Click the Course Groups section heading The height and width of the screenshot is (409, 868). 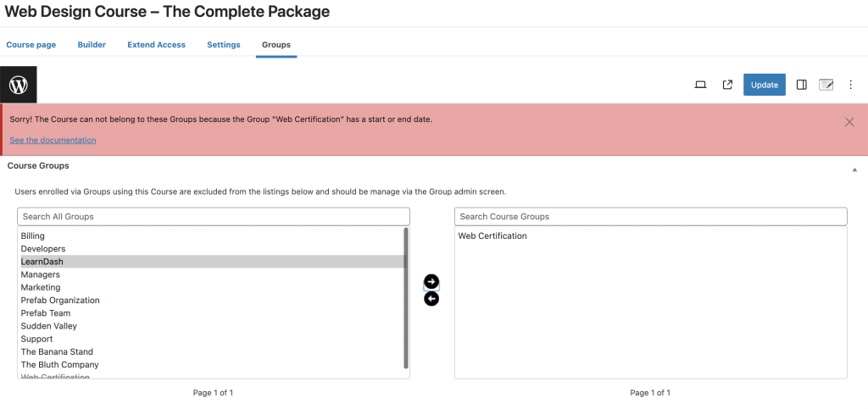pyautogui.click(x=38, y=166)
